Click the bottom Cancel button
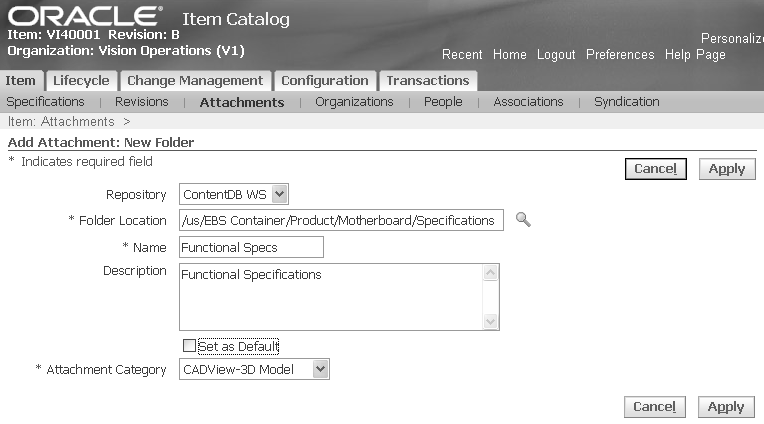The width and height of the screenshot is (764, 424). click(x=654, y=406)
